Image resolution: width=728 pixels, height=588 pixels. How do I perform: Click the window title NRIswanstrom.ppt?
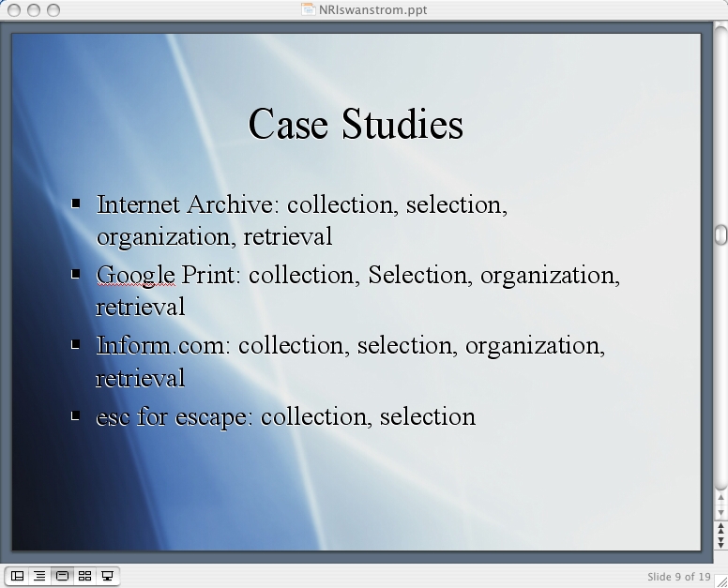point(372,9)
